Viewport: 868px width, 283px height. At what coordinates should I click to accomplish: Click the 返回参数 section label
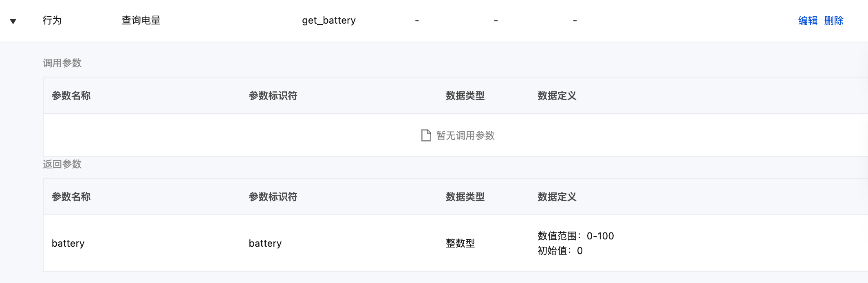(x=62, y=164)
